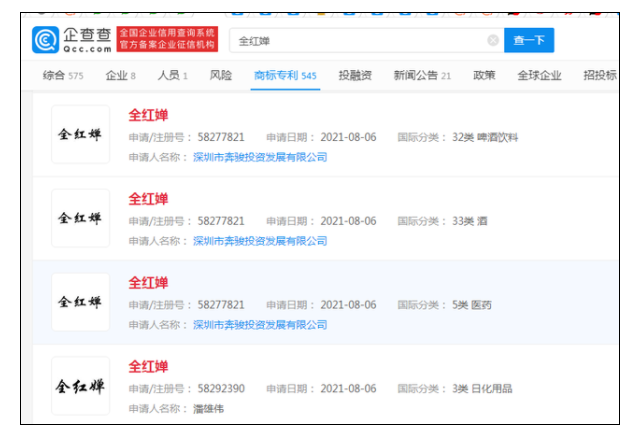627x432 pixels.
Task: Select the 商标专利 545 tab
Action: (x=285, y=75)
